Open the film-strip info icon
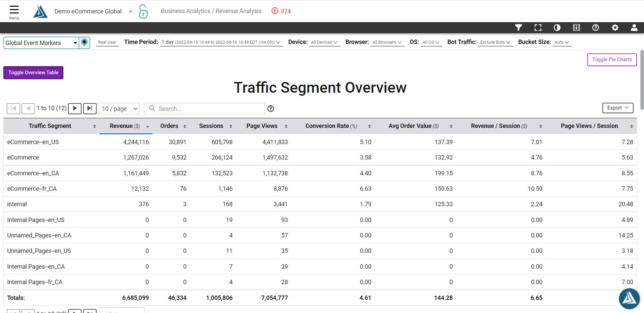The width and height of the screenshot is (644, 313). pyautogui.click(x=577, y=28)
